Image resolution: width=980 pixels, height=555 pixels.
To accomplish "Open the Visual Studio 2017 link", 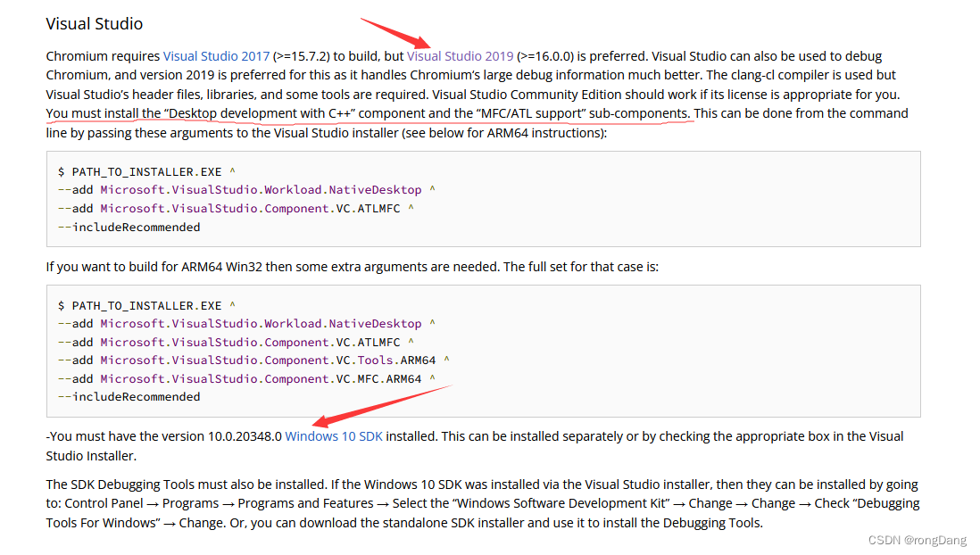I will [x=216, y=55].
